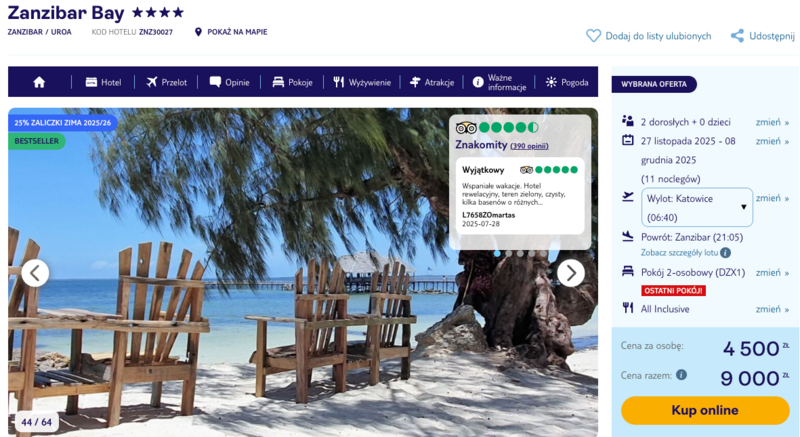Go to previous photo with left arrow

click(35, 273)
